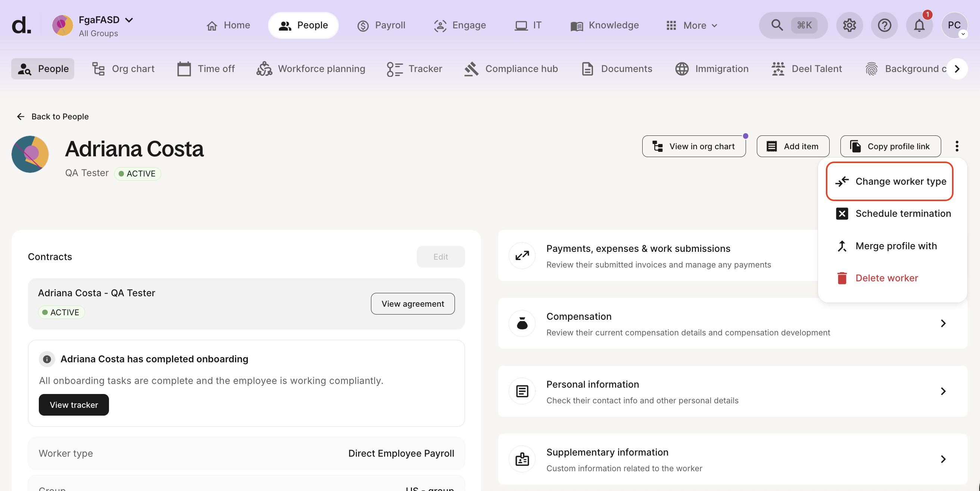Screen dimensions: 980x491
Task: Expand the Personal information section
Action: 943,391
